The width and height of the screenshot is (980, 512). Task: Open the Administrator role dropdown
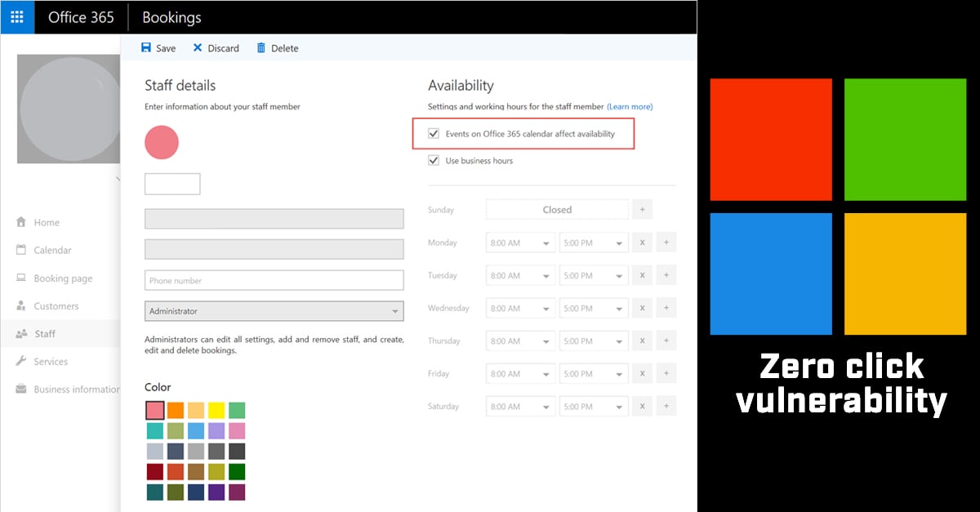point(274,311)
